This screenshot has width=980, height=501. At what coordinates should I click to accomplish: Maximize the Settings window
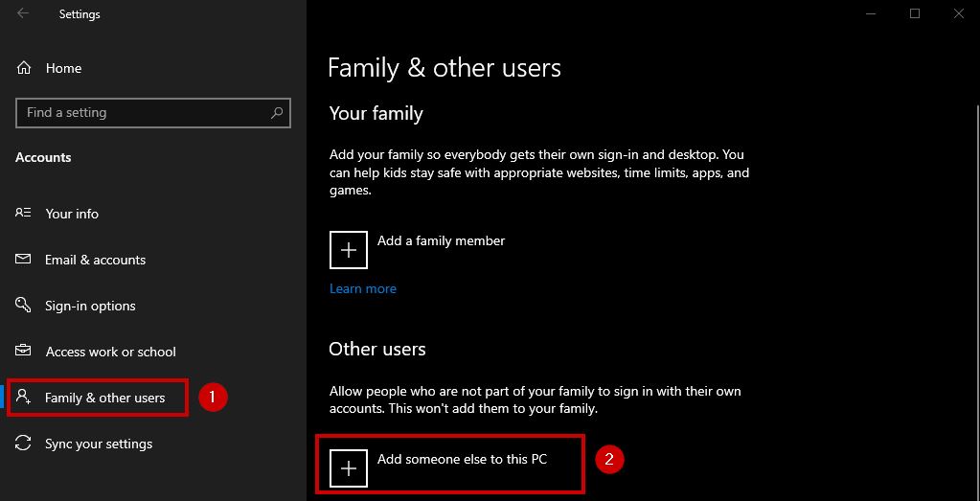click(915, 13)
